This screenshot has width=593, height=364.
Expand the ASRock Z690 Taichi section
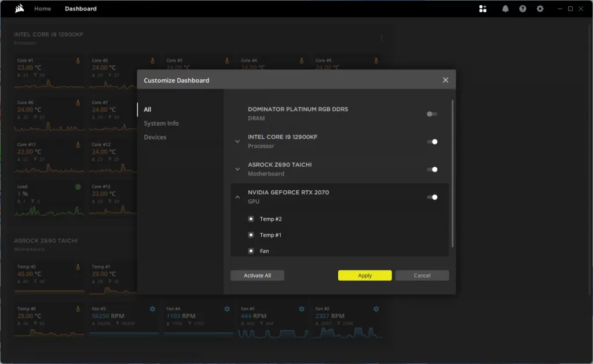pos(237,170)
